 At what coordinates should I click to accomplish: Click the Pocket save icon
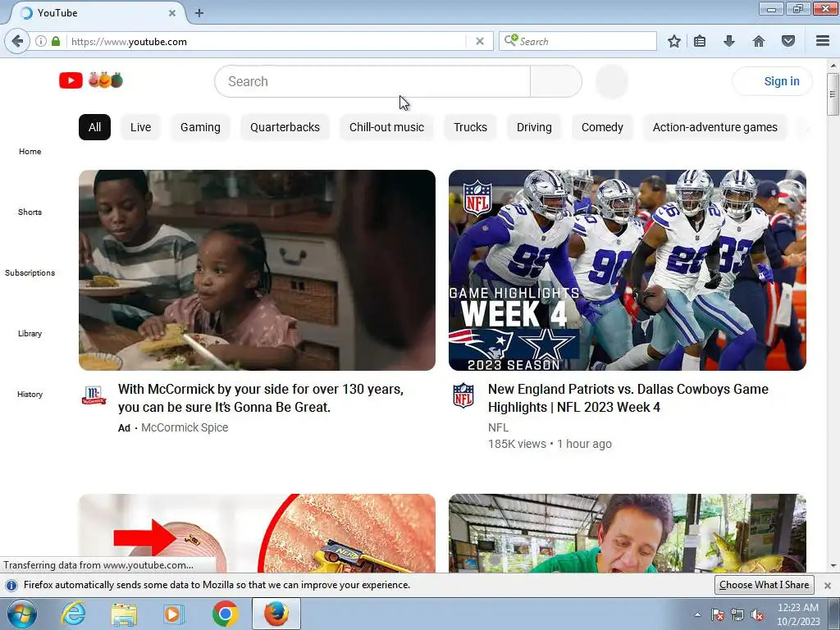788,41
